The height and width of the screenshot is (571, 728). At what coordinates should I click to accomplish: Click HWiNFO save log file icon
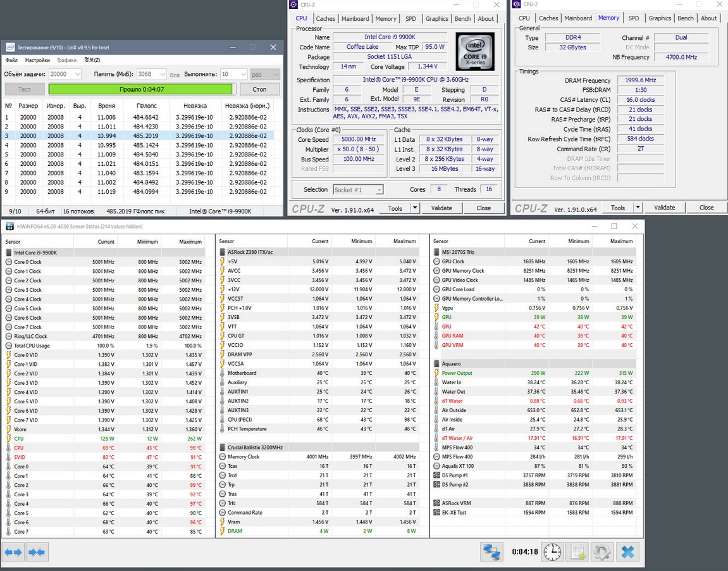(577, 552)
